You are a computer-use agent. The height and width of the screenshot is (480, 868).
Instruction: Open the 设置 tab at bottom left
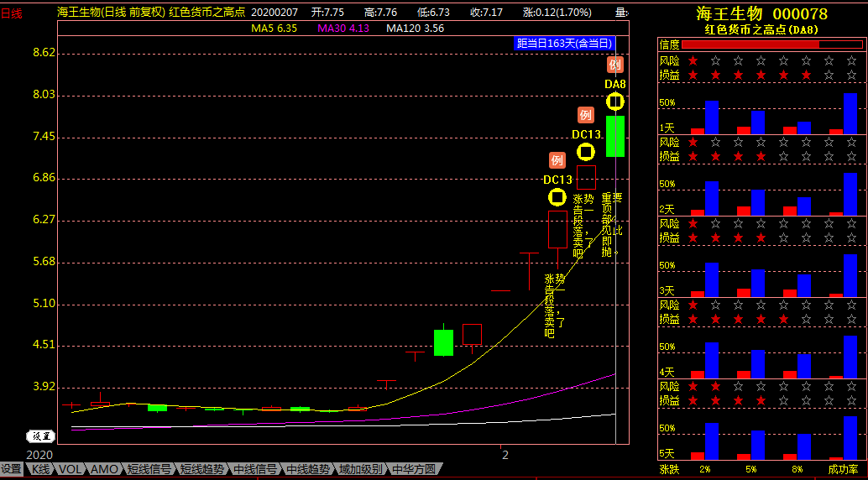tap(11, 469)
